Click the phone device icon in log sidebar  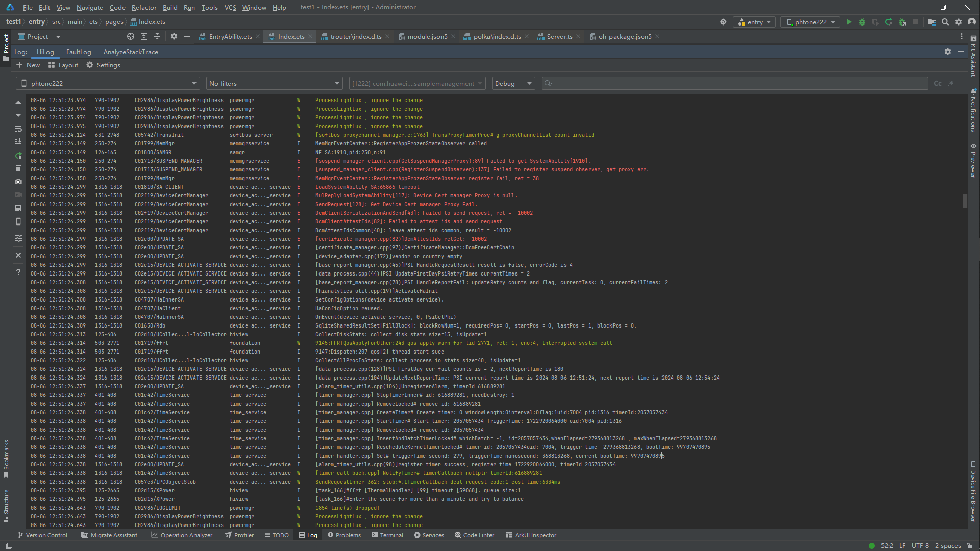click(x=18, y=221)
